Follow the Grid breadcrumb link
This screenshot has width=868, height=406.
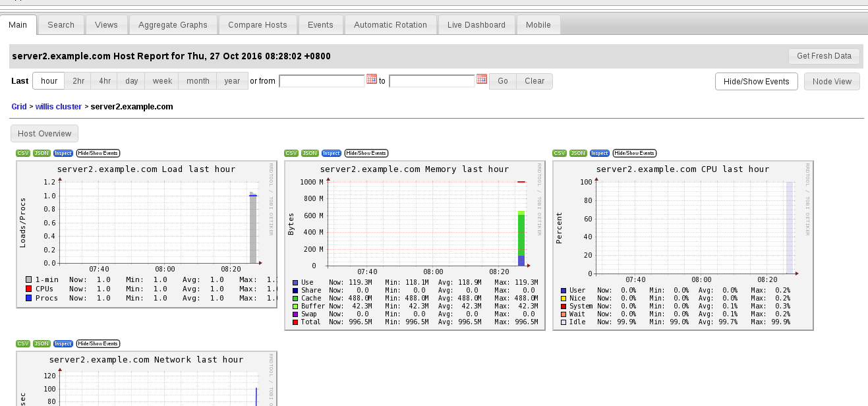[19, 106]
